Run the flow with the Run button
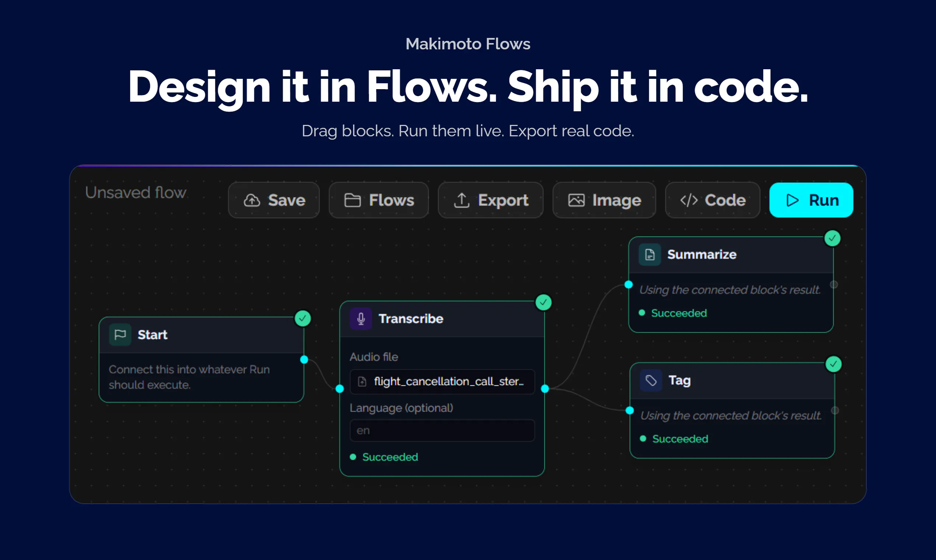This screenshot has width=936, height=560. [811, 200]
